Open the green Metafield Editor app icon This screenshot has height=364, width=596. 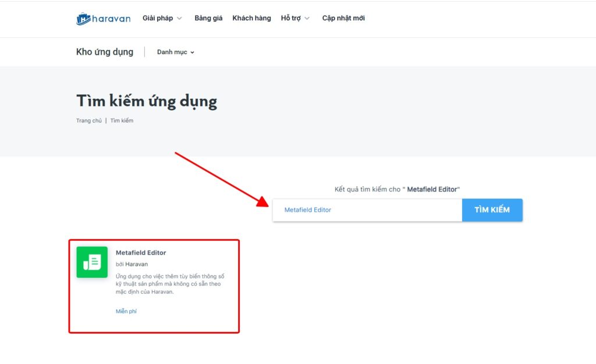click(x=92, y=262)
